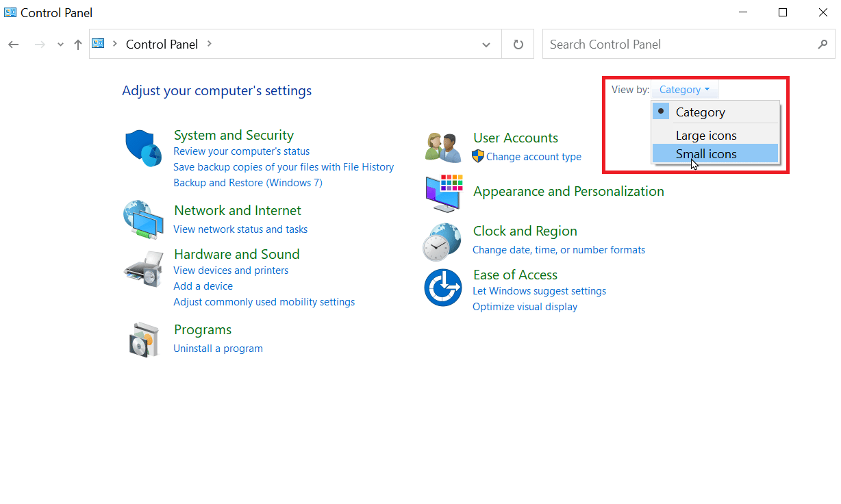The height and width of the screenshot is (504, 841).
Task: Click the search magnifier icon
Action: click(823, 45)
